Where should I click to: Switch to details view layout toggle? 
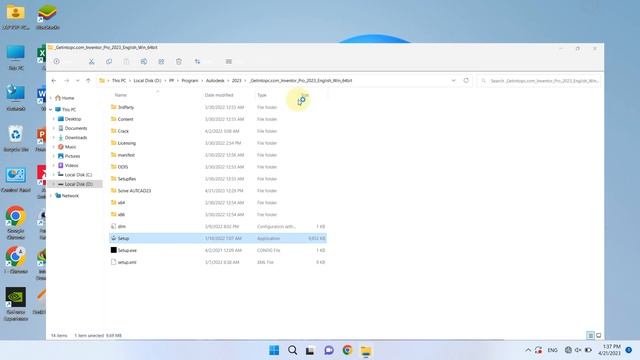[x=590, y=336]
